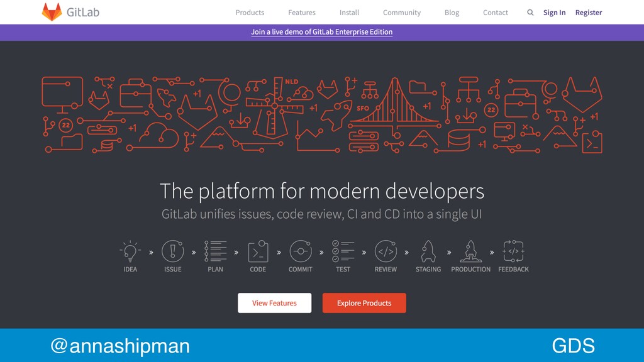Open the Community menu item
The image size is (644, 362).
point(402,13)
